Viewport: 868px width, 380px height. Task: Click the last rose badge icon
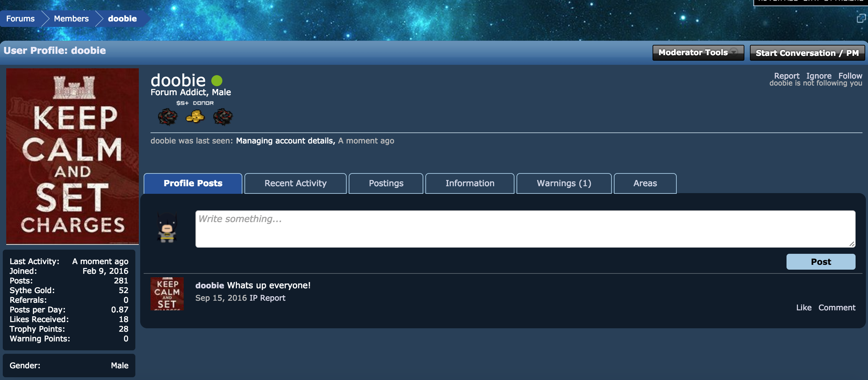point(223,117)
